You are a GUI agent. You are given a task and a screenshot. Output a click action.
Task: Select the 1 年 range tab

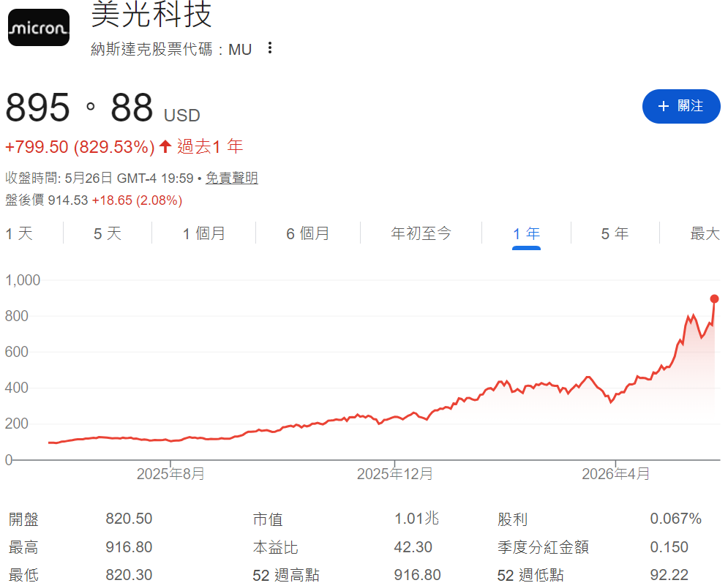coord(527,233)
